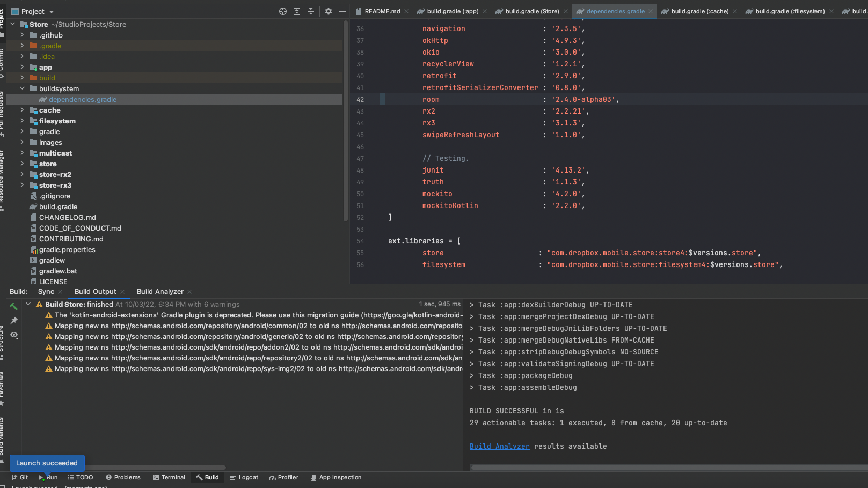Open the Logcat tool window

pos(244,477)
